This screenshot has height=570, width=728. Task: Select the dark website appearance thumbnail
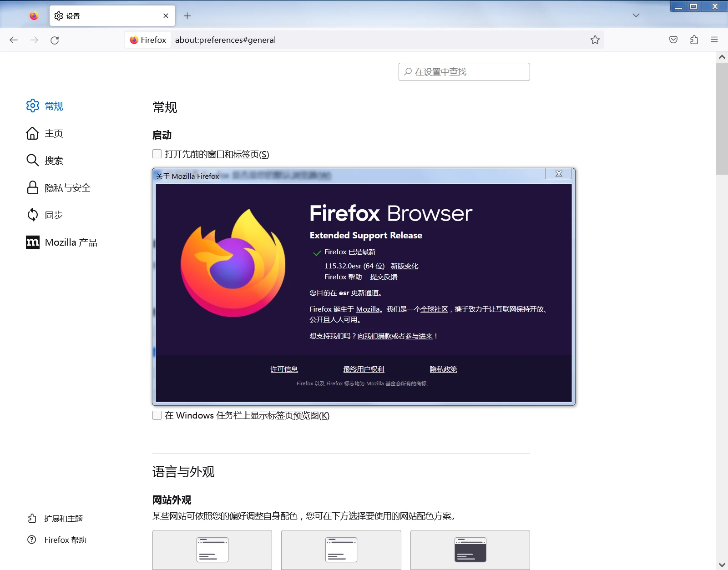pyautogui.click(x=470, y=550)
